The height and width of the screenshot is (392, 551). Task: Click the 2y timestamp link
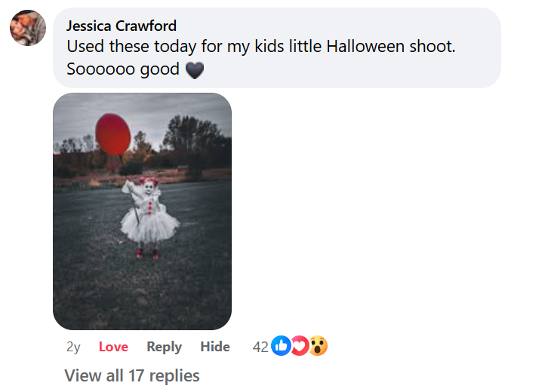point(73,347)
